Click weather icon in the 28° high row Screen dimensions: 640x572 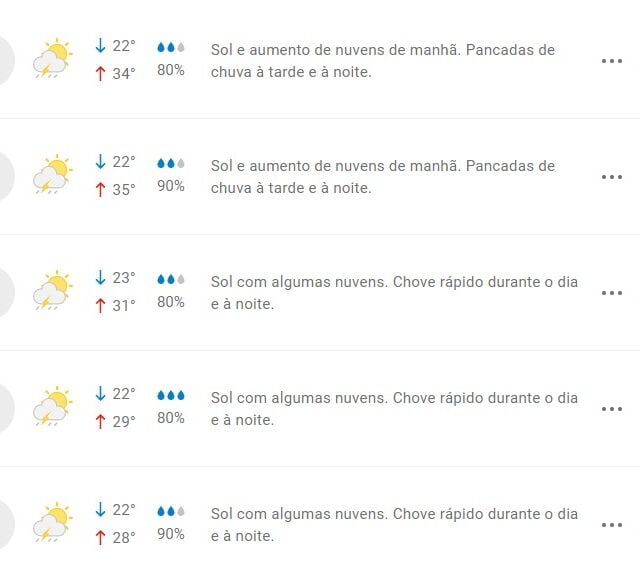53,522
